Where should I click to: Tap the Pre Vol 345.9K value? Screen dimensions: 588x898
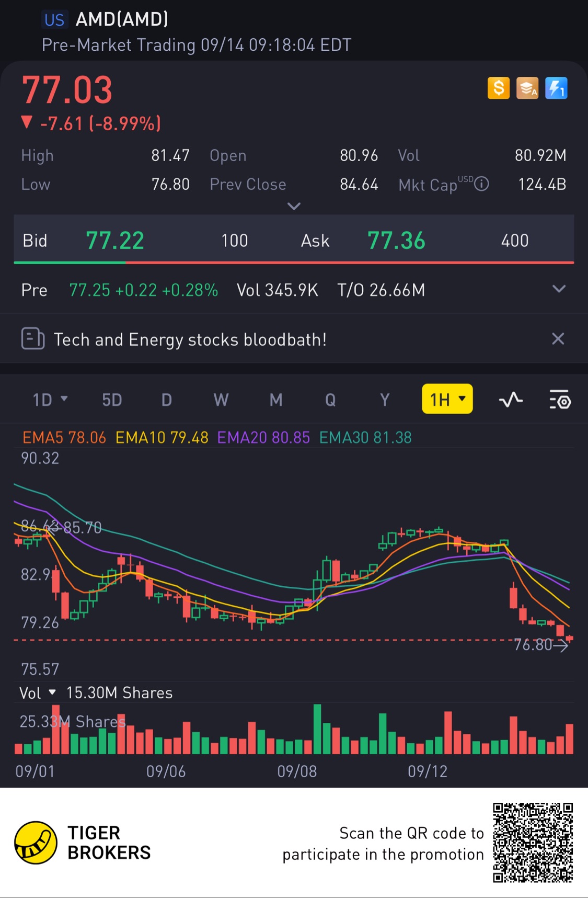[278, 290]
